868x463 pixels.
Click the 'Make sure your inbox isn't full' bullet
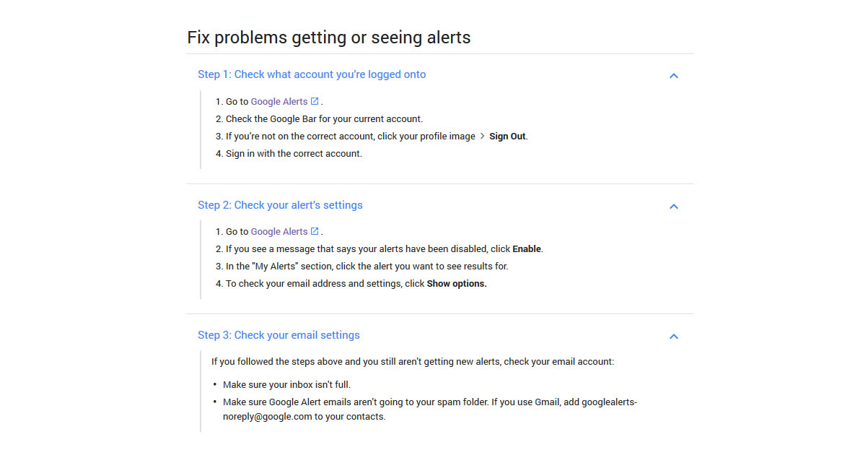click(x=286, y=385)
